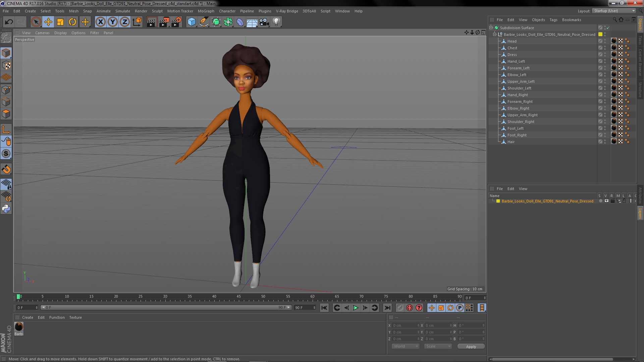Add a Cube primitive object
The image size is (644, 362).
192,22
